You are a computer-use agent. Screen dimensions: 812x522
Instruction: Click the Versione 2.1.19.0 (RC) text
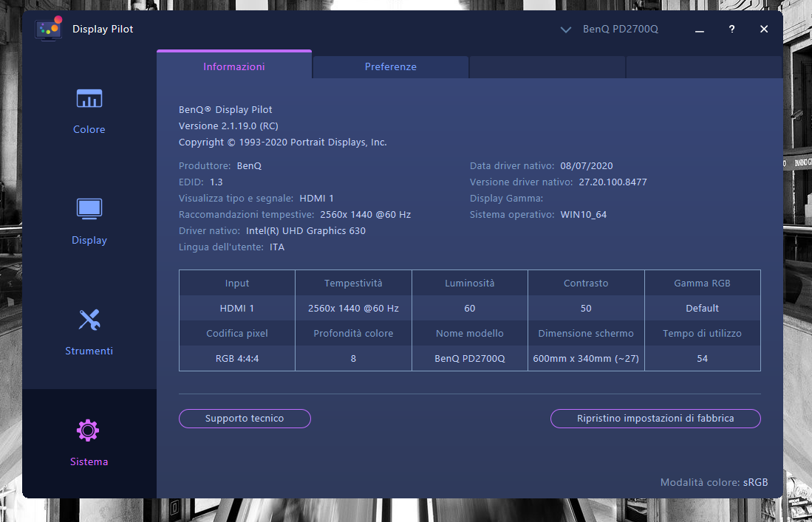point(228,126)
